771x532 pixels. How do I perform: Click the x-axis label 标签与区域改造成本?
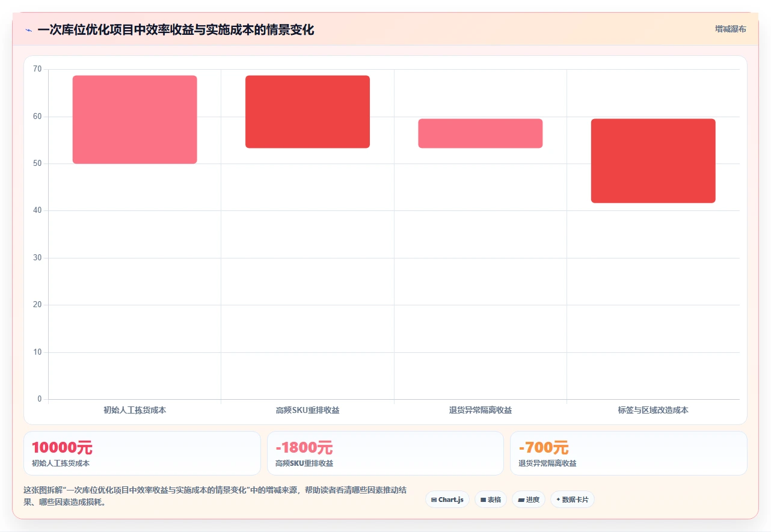click(x=653, y=411)
